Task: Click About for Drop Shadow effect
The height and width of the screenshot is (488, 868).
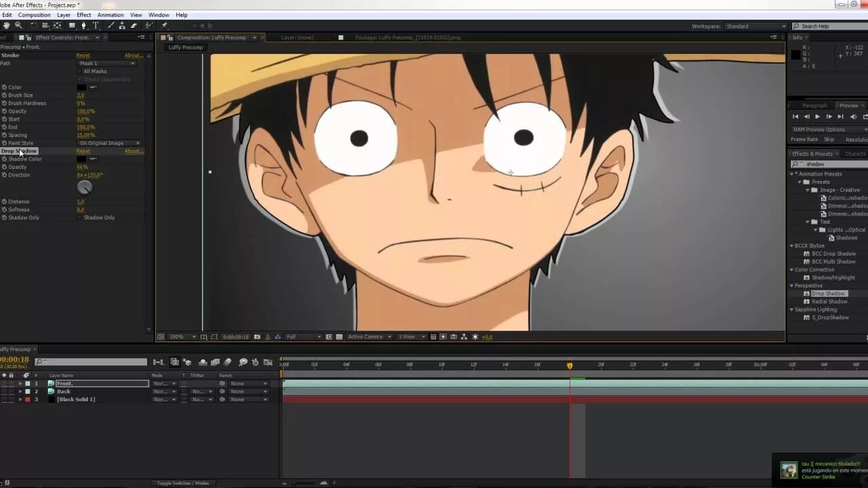Action: (x=134, y=151)
